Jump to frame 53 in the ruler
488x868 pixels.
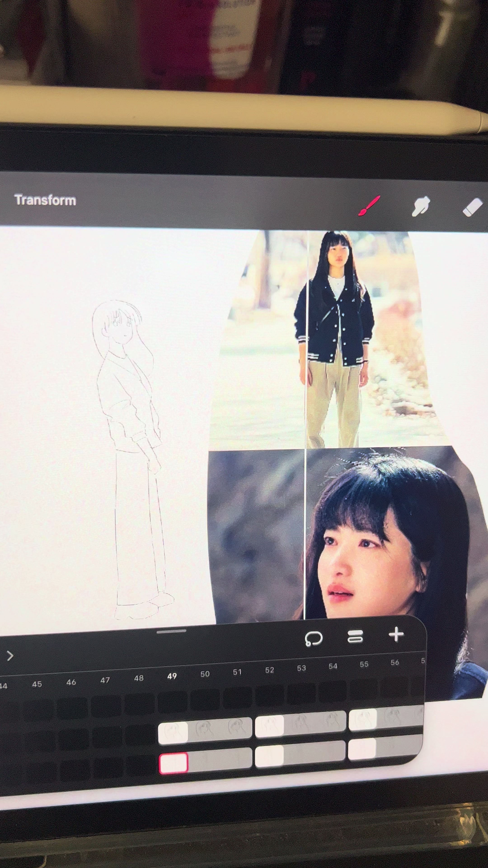tap(301, 668)
